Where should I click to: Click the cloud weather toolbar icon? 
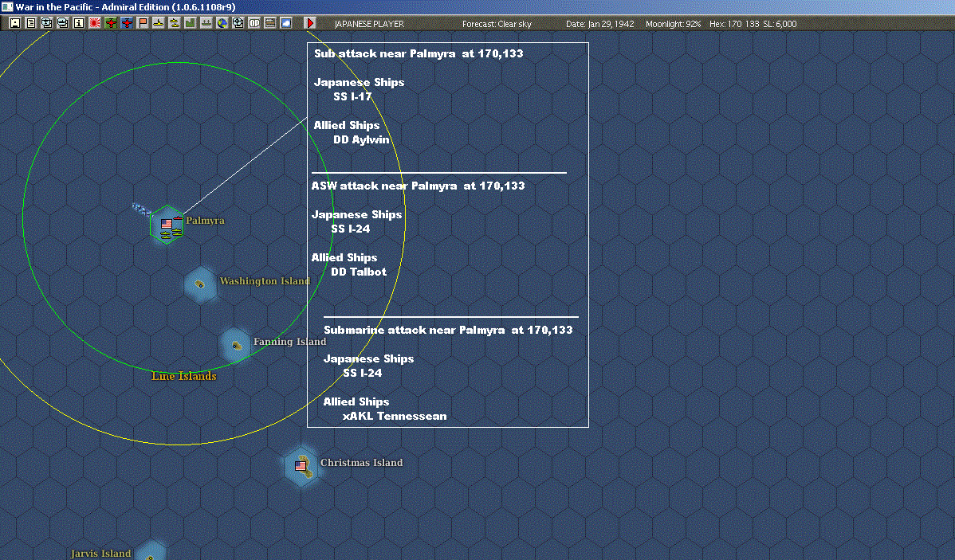click(285, 23)
